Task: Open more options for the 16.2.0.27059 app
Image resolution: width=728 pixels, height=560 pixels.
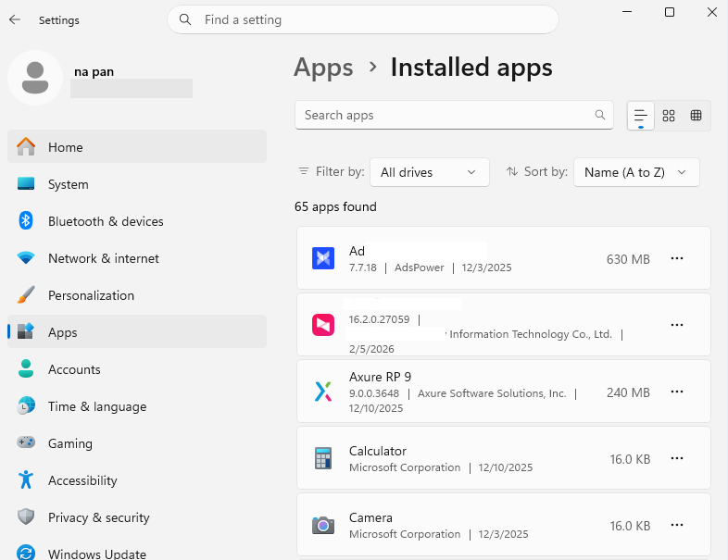Action: (x=677, y=325)
